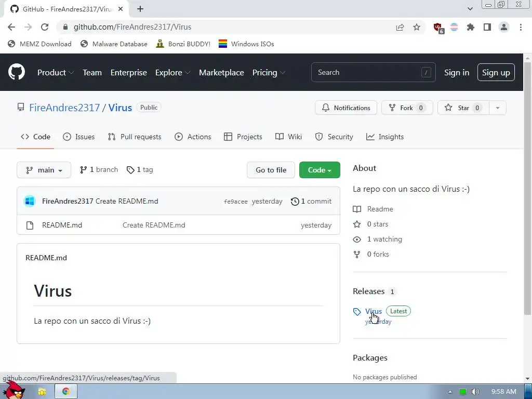The height and width of the screenshot is (399, 532).
Task: View the 1 tag link
Action: [139, 170]
